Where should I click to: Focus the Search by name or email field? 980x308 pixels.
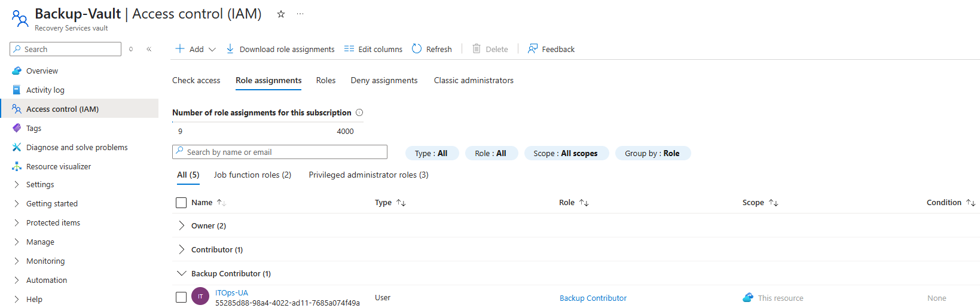[280, 152]
